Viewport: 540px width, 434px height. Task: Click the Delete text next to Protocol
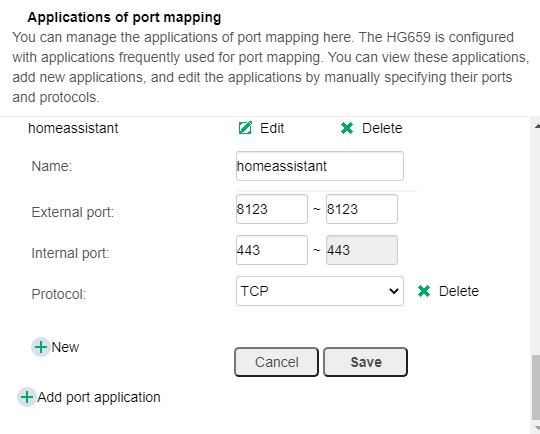pos(458,291)
